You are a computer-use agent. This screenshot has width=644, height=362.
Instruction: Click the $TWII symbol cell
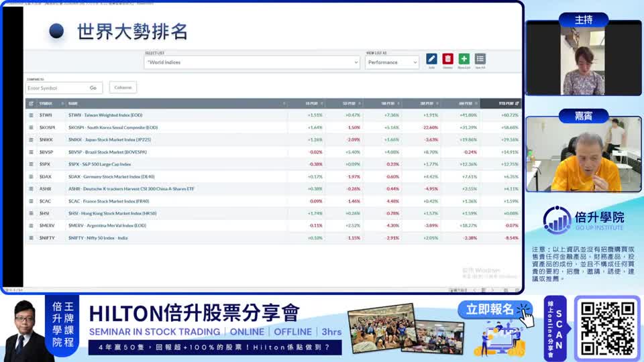point(46,115)
